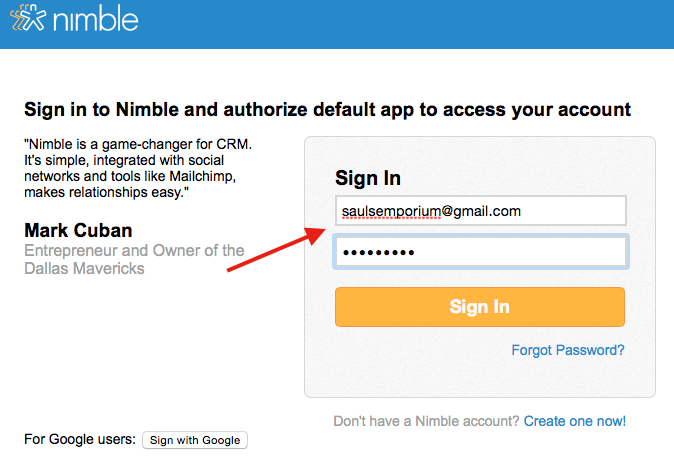Click the Sign In heading inside panel
Viewport: 674px width, 467px height.
click(x=368, y=178)
